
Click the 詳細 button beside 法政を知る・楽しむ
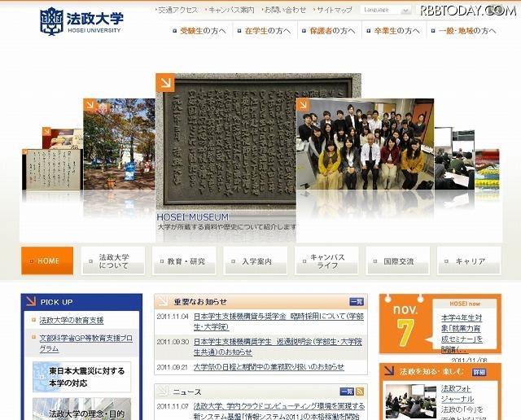click(479, 372)
